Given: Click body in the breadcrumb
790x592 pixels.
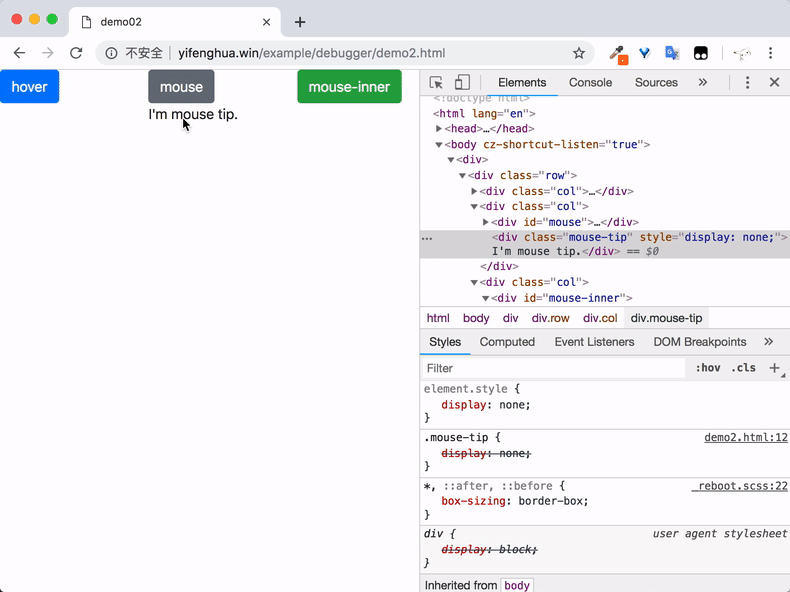Looking at the screenshot, I should click(476, 318).
